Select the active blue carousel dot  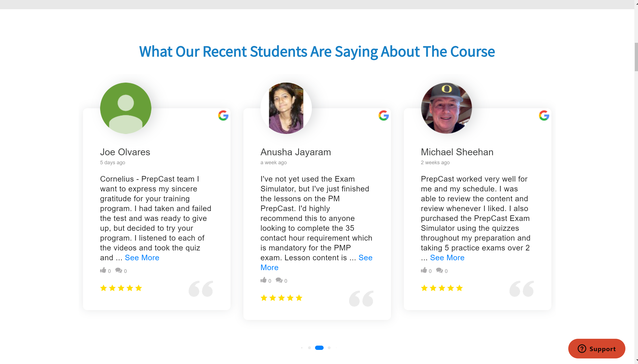(319, 348)
